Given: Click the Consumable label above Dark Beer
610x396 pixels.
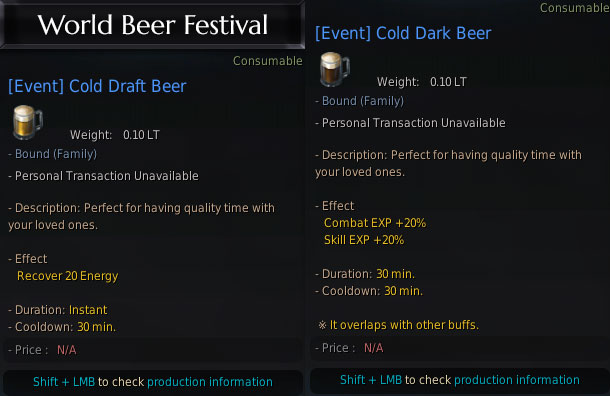Looking at the screenshot, I should 575,8.
